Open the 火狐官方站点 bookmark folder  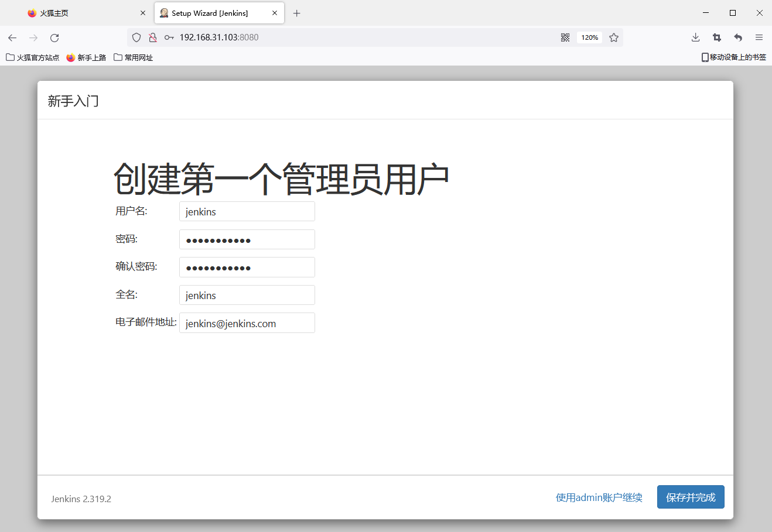33,57
